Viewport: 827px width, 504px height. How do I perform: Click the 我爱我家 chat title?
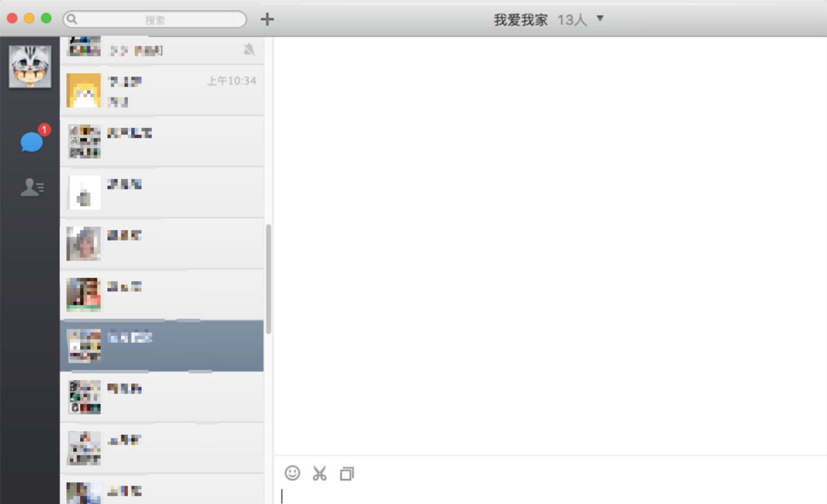coord(521,20)
